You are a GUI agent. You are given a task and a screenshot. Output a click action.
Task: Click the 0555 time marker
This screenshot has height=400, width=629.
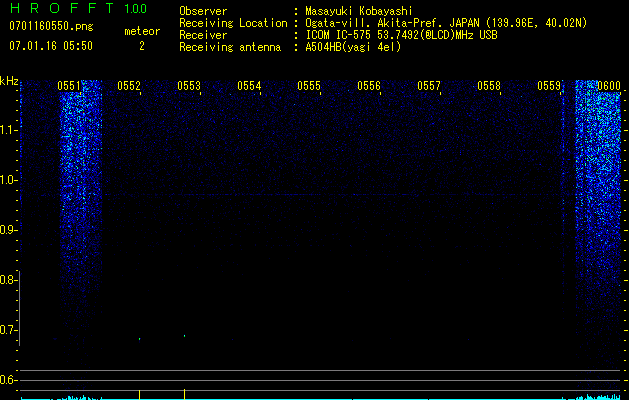point(309,86)
